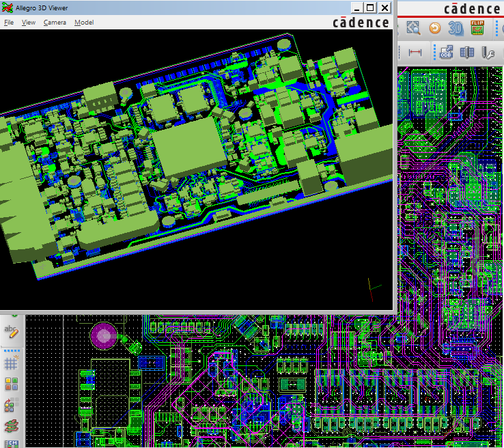The height and width of the screenshot is (448, 504).
Task: Click the grid toggle icon
Action: click(x=12, y=363)
